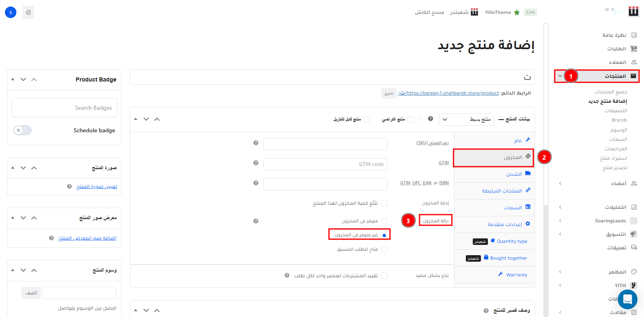
Task: Click help icon beside set product image link
Action: click(69, 186)
